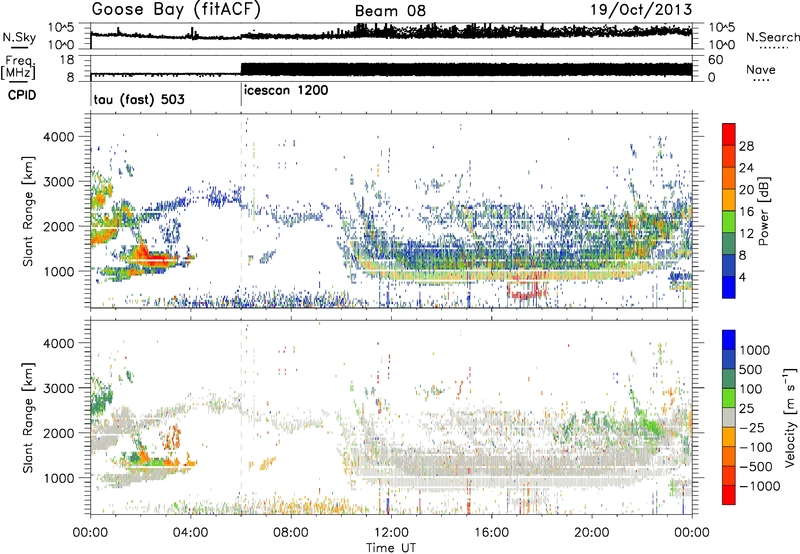This screenshot has width=800, height=554.
Task: Click the 'icescan 1200' mode label
Action: pos(286,91)
